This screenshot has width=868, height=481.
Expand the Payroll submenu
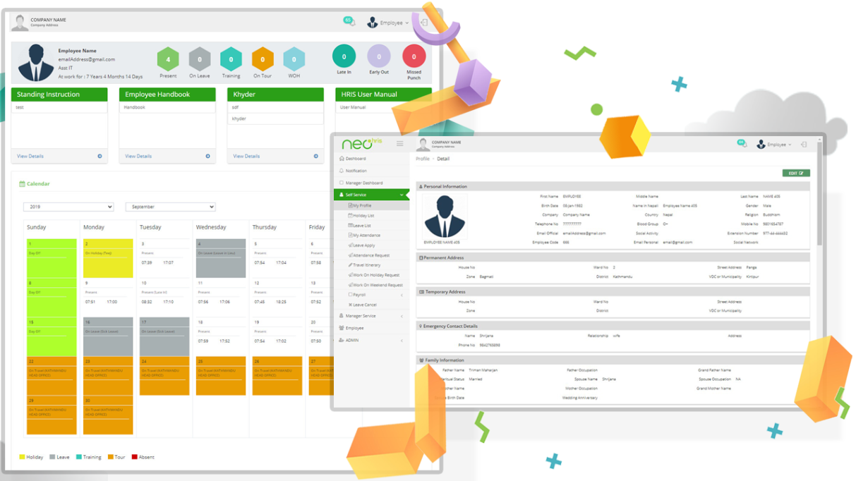tap(375, 295)
